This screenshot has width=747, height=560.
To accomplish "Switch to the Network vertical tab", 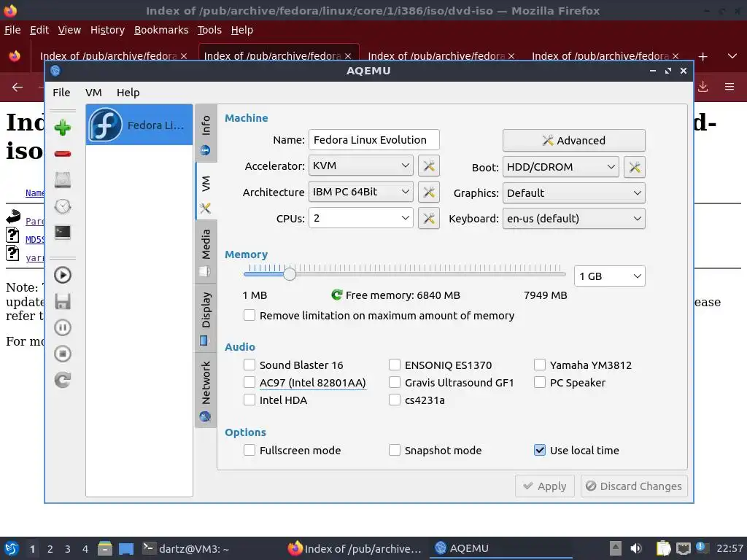I will (206, 391).
